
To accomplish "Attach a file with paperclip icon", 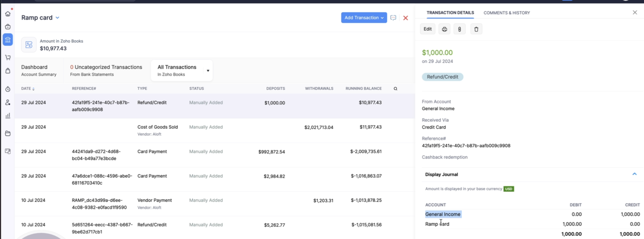I will [x=459, y=29].
